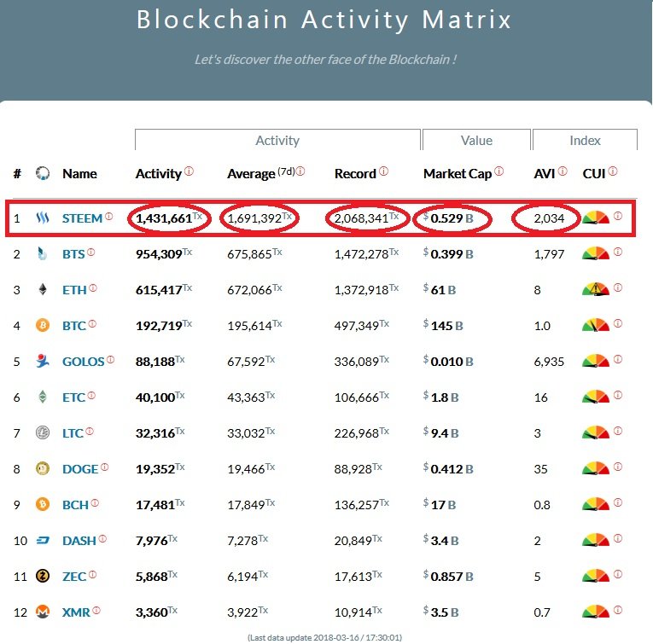
Task: Sort table by AVI column header
Action: pyautogui.click(x=544, y=174)
